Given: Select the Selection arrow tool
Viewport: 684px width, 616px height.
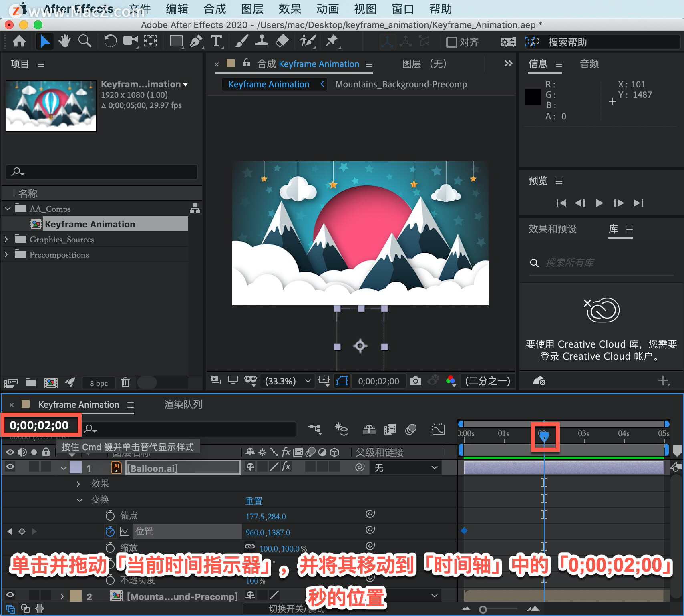Looking at the screenshot, I should (45, 41).
